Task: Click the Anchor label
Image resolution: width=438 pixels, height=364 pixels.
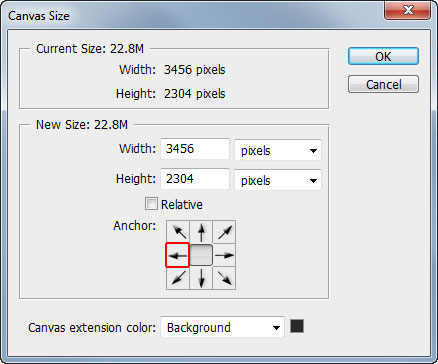Action: coord(135,226)
